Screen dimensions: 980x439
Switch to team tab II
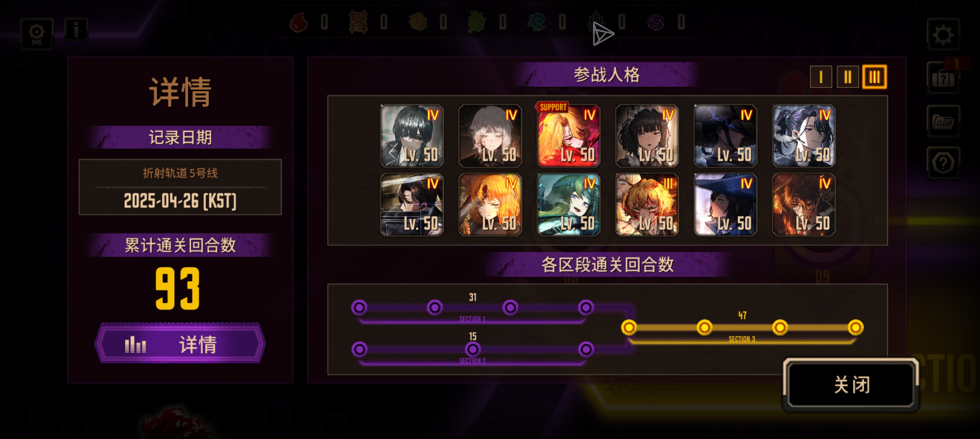pyautogui.click(x=848, y=77)
